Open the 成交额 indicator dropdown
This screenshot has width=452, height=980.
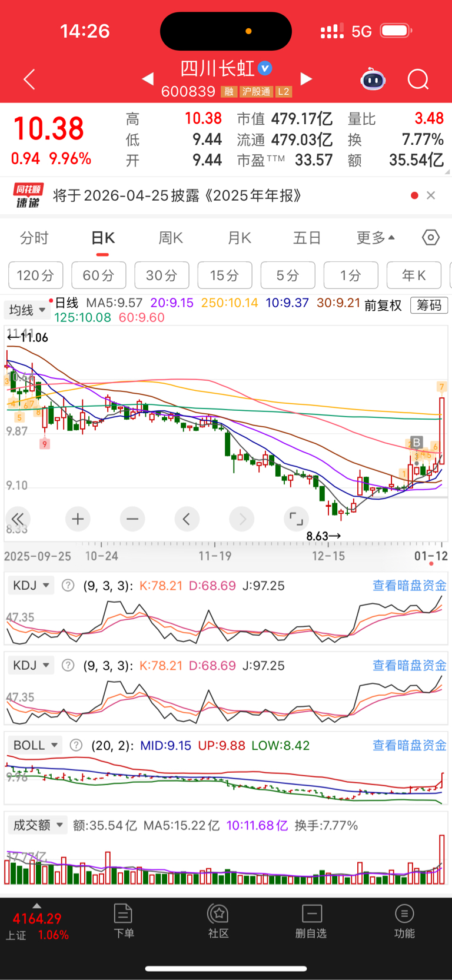[38, 825]
